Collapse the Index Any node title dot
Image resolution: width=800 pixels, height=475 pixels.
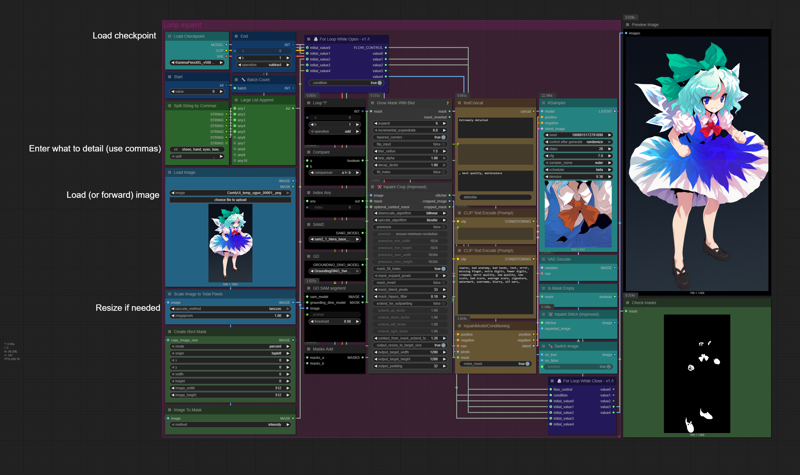coord(309,192)
